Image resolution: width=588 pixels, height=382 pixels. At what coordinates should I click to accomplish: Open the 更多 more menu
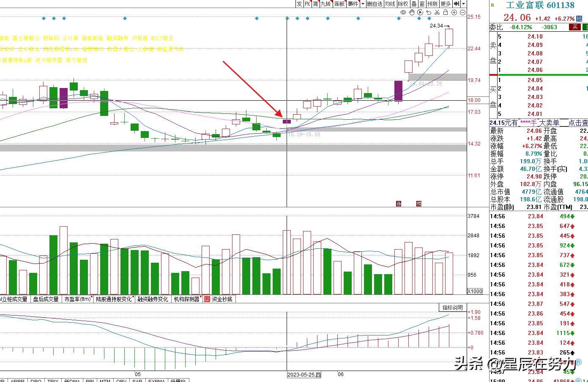(446, 4)
